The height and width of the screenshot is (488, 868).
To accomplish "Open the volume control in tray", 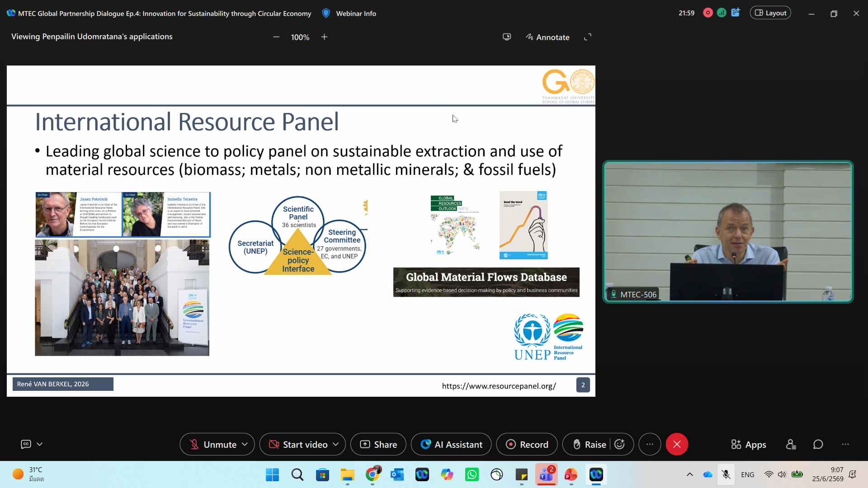I will click(x=782, y=474).
